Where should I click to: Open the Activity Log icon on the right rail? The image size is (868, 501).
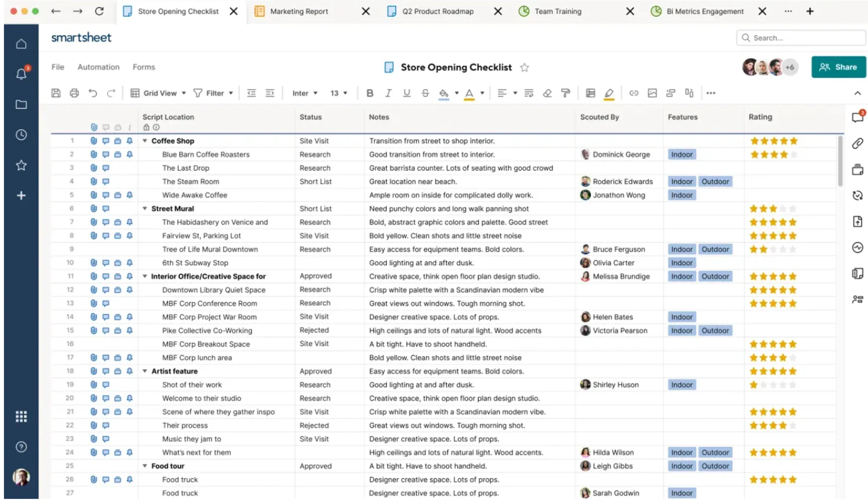pos(858,248)
